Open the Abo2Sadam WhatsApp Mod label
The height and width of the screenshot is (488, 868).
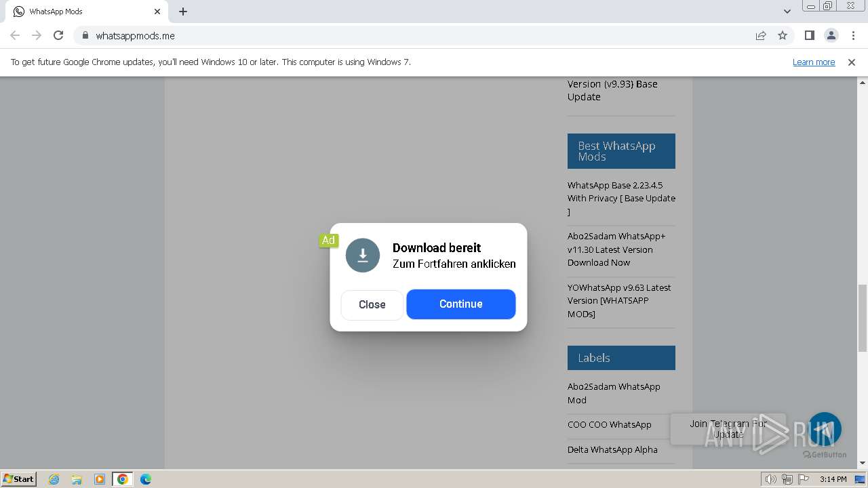pyautogui.click(x=614, y=393)
